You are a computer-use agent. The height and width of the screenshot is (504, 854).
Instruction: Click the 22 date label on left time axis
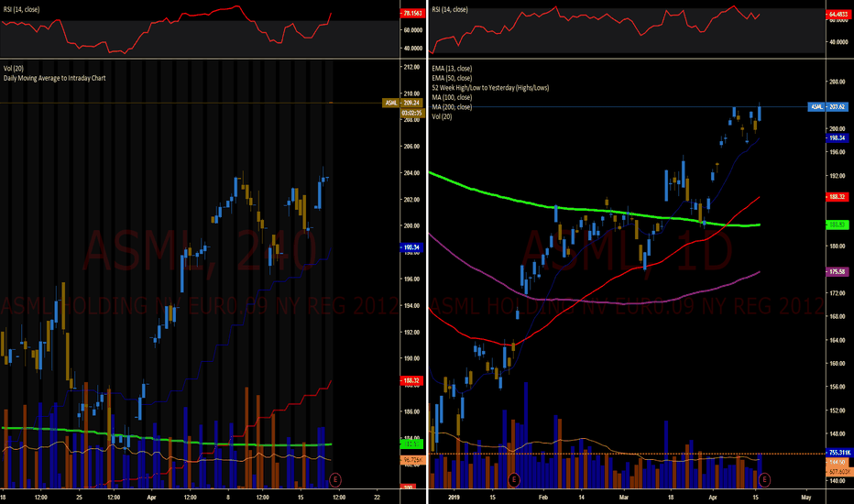point(377,497)
